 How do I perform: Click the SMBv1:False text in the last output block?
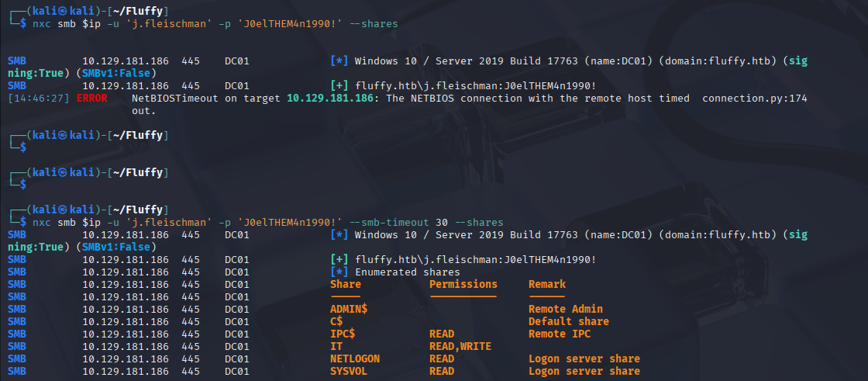[x=116, y=246]
